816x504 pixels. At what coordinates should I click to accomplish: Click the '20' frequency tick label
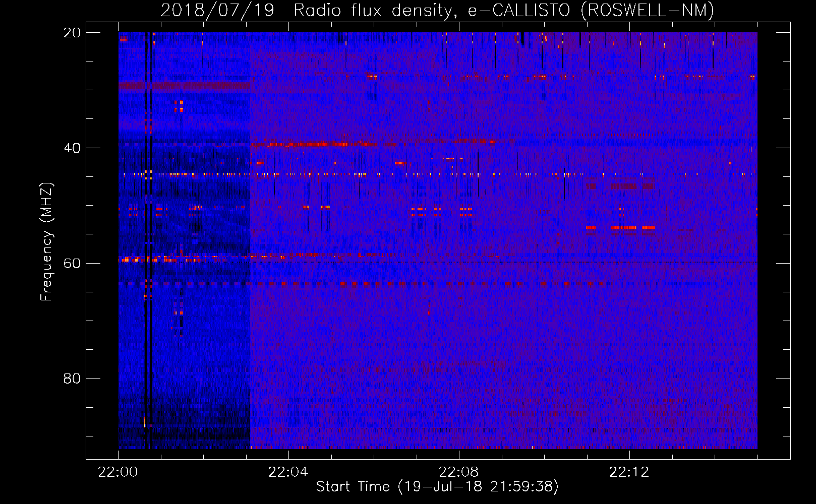(72, 33)
